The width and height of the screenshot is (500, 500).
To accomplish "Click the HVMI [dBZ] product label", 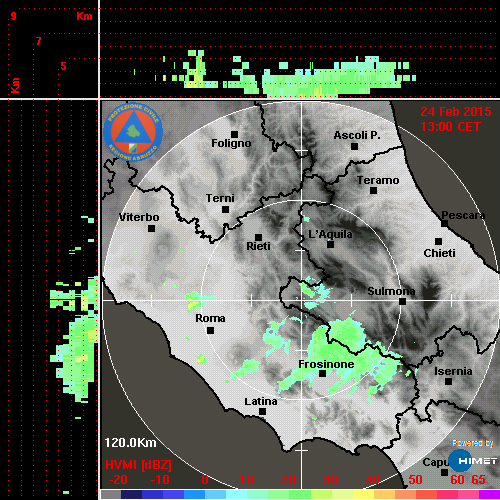I will pos(138,465).
